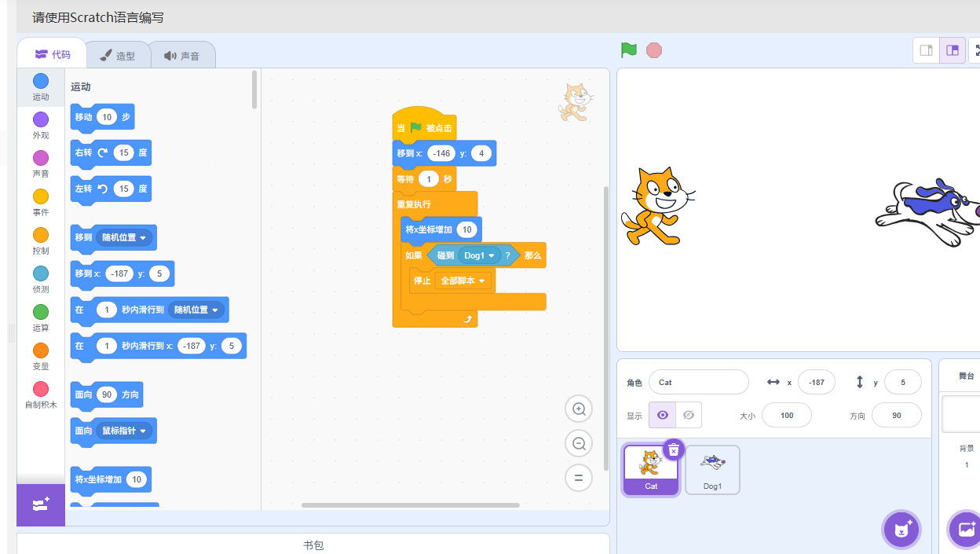Viewport: 980px width, 554px height.
Task: Select the 控制 control category
Action: pos(41,241)
